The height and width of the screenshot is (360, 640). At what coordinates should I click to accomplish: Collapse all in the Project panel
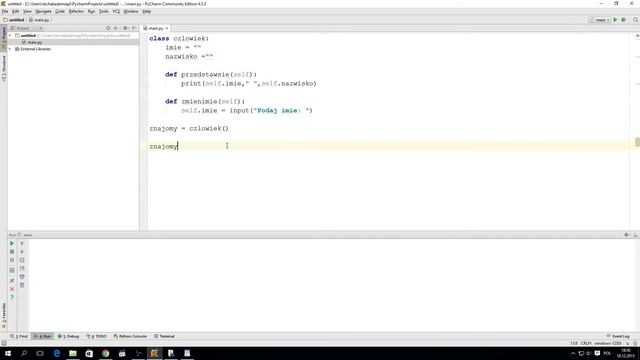[116, 28]
